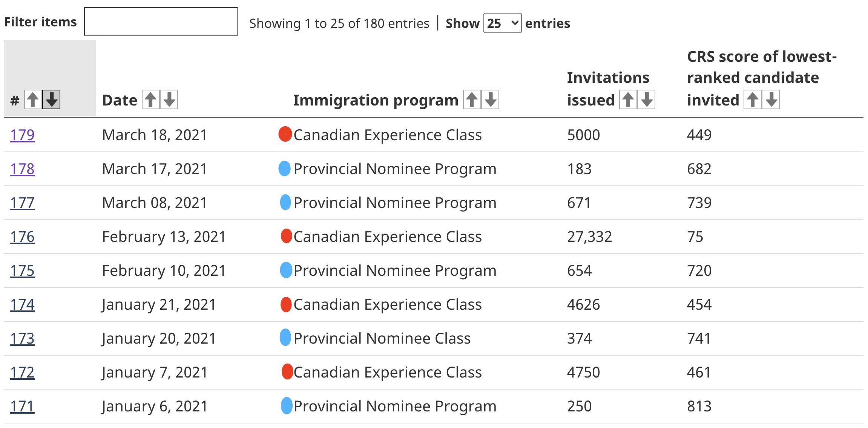Sort CRS score column descending arrow
This screenshot has height=428, width=868.
point(771,100)
